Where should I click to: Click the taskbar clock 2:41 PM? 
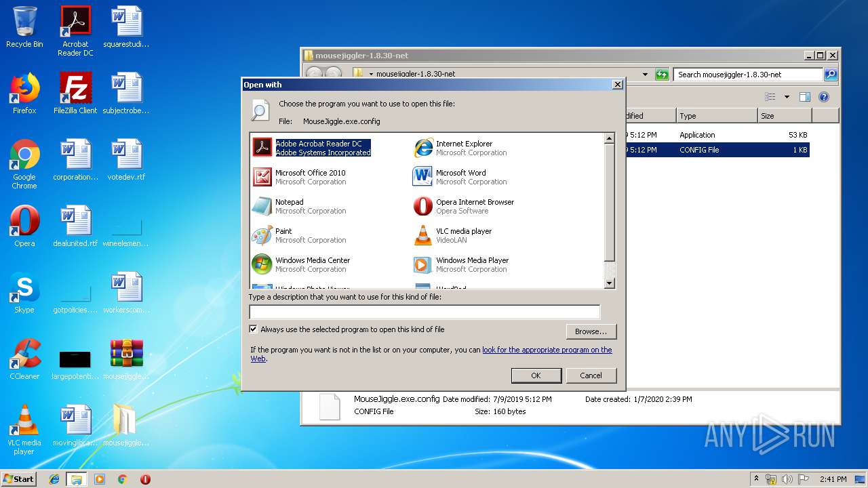click(x=833, y=479)
